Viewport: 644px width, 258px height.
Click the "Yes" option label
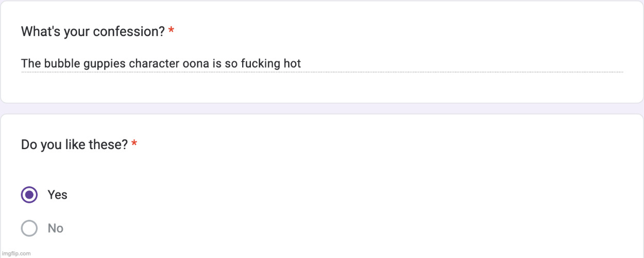coord(57,195)
